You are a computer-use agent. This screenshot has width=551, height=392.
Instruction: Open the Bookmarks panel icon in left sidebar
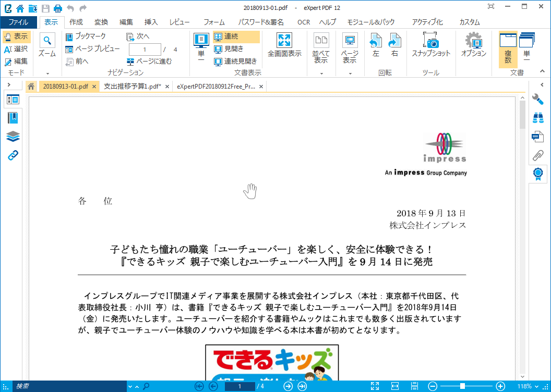tap(13, 118)
